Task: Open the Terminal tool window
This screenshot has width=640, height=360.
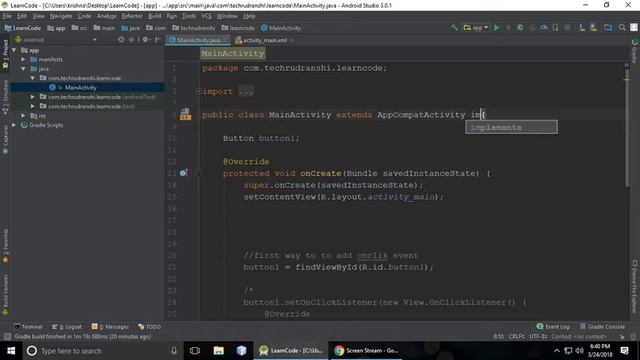Action: (x=28, y=327)
